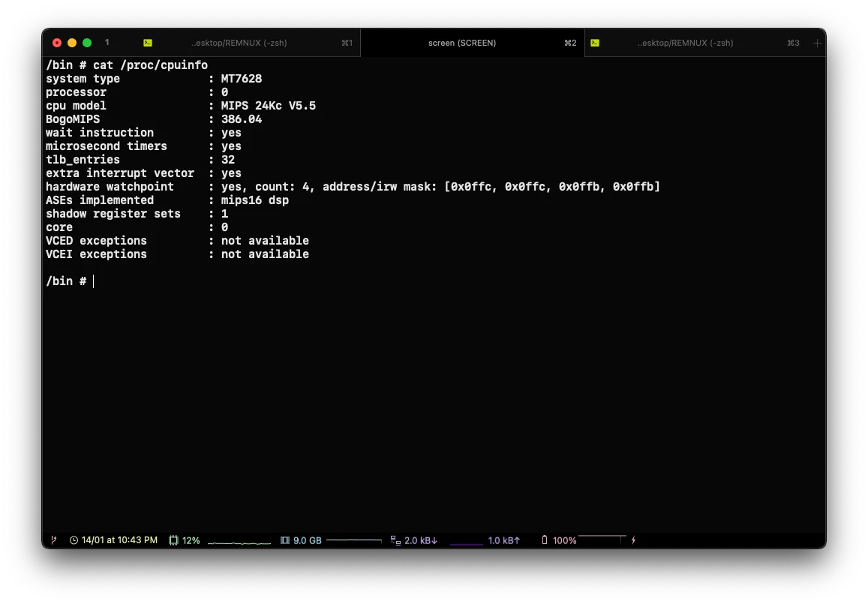Viewport: 868px width, 604px height.
Task: Click the network icon beside 2.0 kB
Action: [395, 540]
